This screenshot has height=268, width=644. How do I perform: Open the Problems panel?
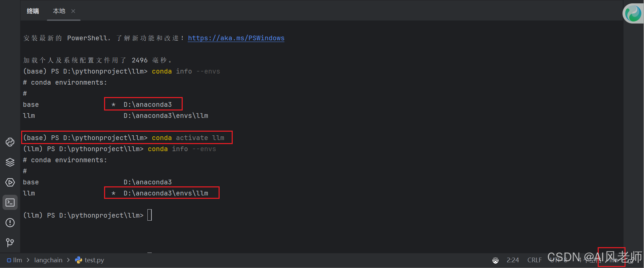tap(10, 223)
